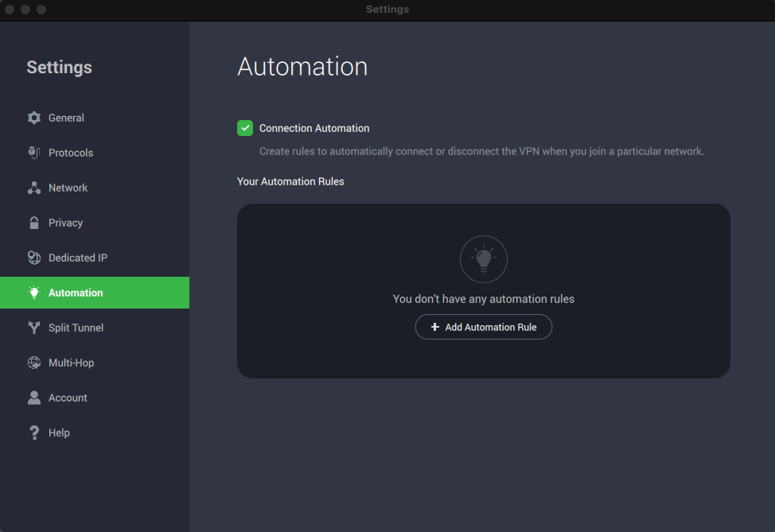Click the Connection Automation label text
The height and width of the screenshot is (532, 775).
(x=314, y=128)
